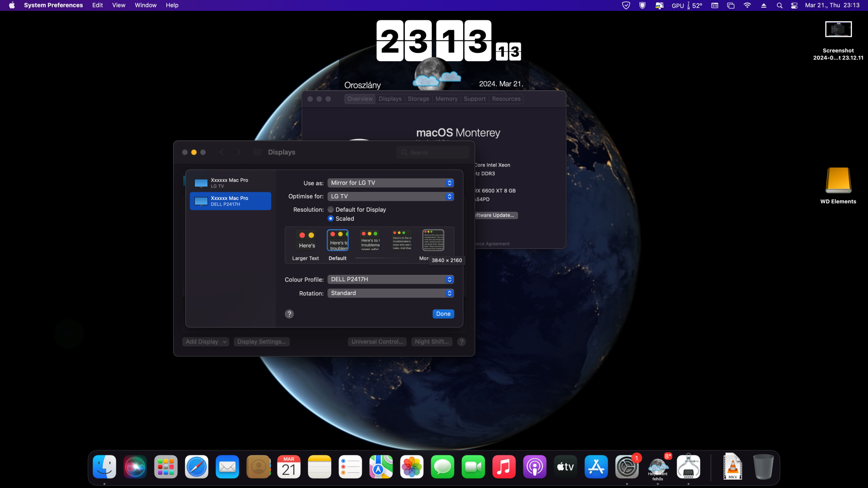The width and height of the screenshot is (868, 488).
Task: Select Default for Display radio button
Action: (331, 209)
